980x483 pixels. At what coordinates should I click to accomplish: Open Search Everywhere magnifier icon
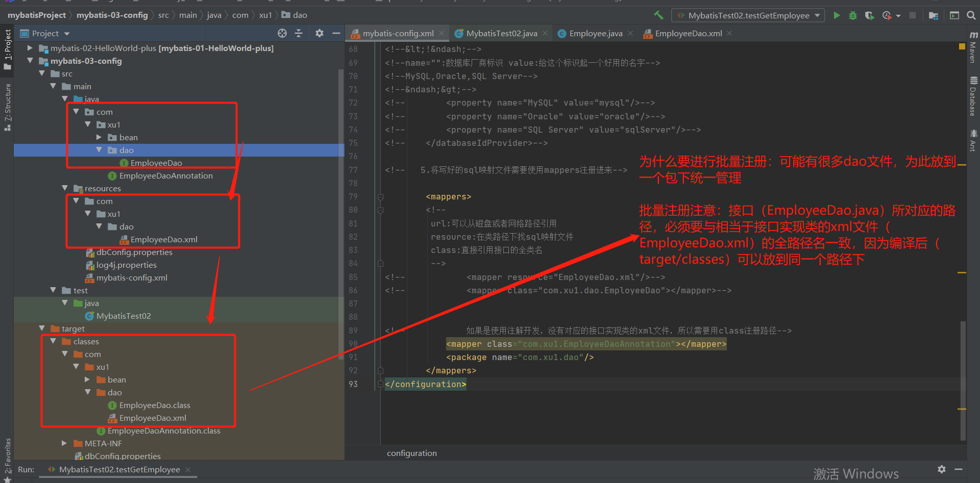(x=971, y=15)
